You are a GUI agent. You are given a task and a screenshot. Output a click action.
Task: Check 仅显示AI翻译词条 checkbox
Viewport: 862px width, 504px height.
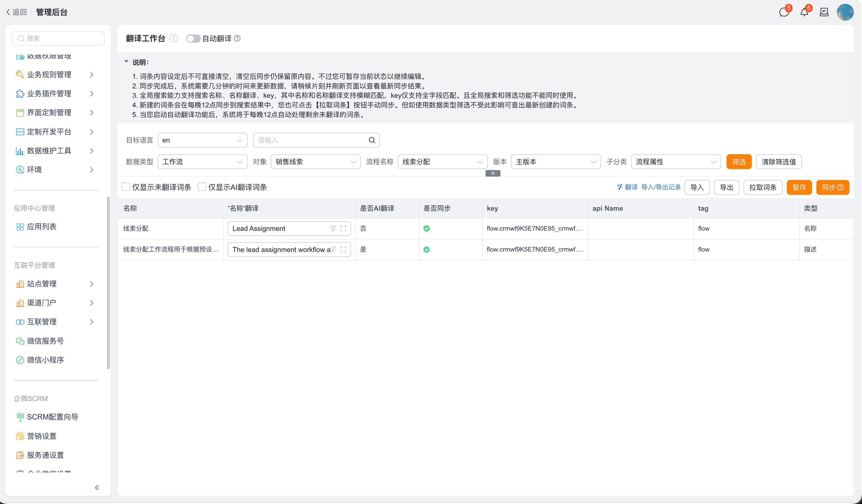[202, 187]
